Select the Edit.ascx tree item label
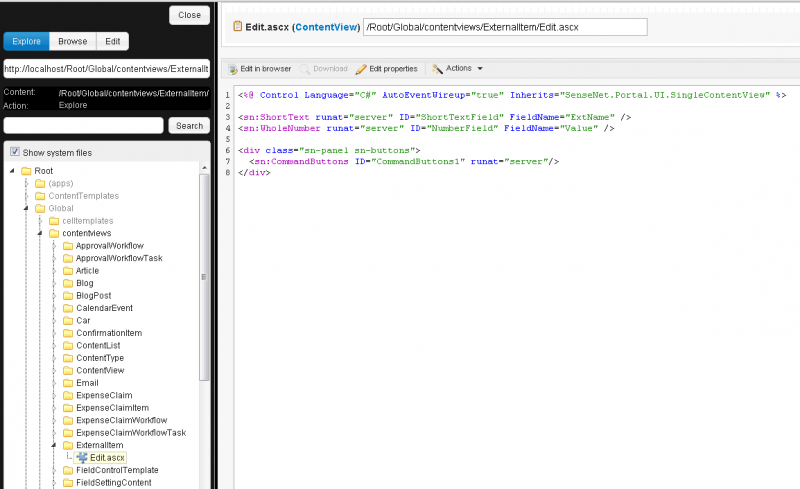This screenshot has width=800, height=489. 107,458
